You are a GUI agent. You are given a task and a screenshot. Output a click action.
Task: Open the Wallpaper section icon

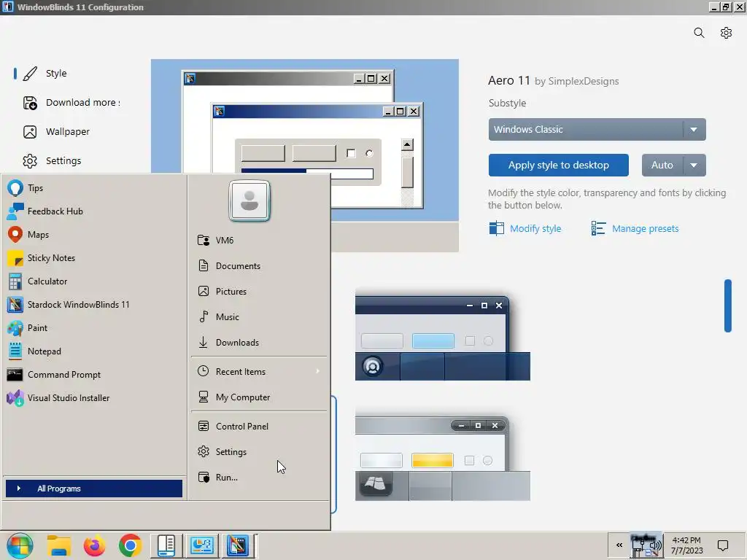click(30, 131)
